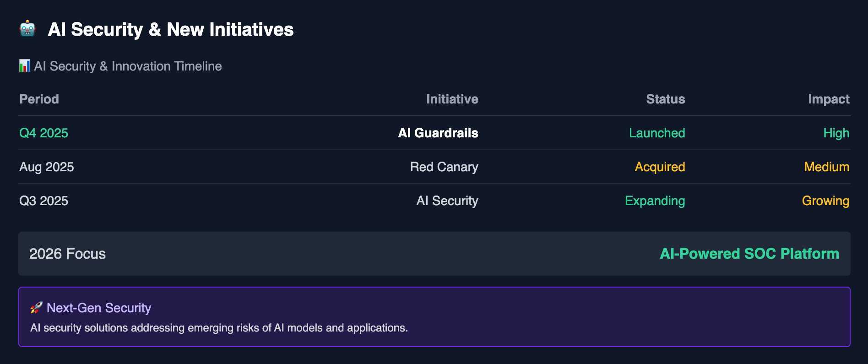Viewport: 868px width, 364px height.
Task: Click the Impact column header
Action: tap(829, 99)
